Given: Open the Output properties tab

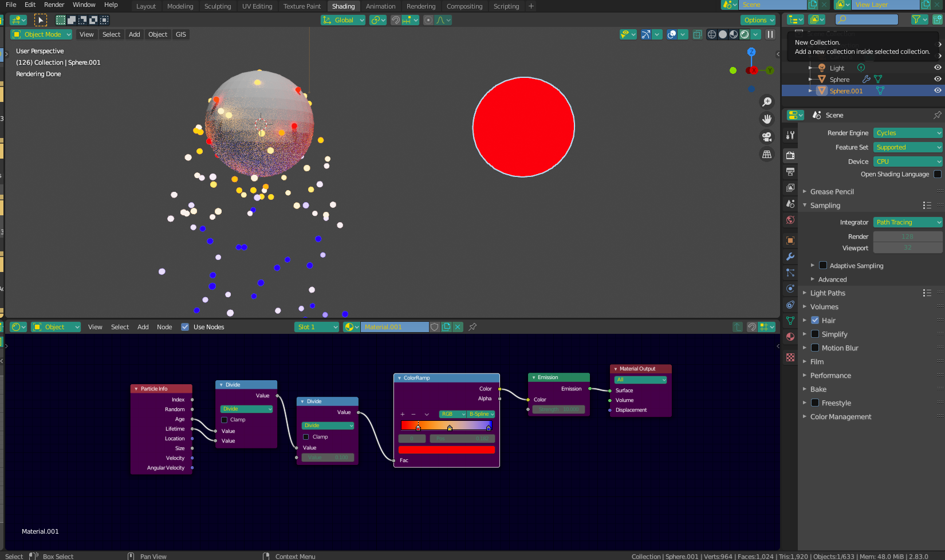Looking at the screenshot, I should [x=790, y=171].
